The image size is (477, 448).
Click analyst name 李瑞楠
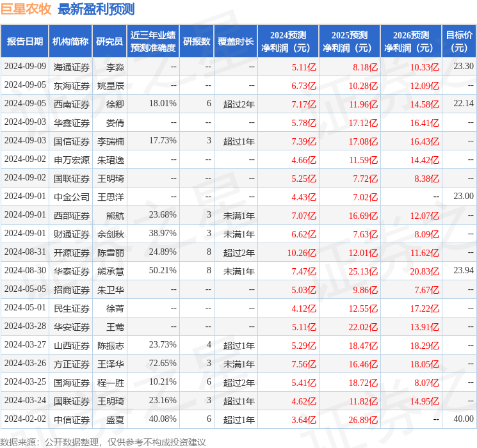[111, 141]
